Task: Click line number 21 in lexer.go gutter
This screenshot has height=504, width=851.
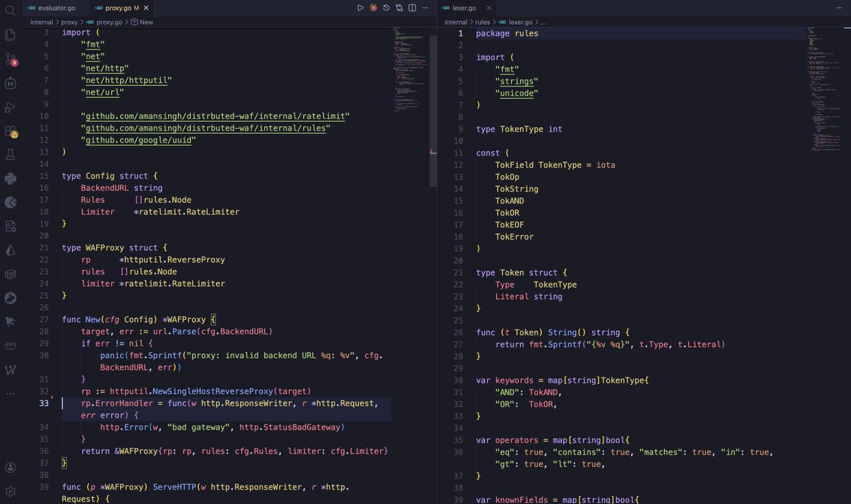Action: point(458,273)
